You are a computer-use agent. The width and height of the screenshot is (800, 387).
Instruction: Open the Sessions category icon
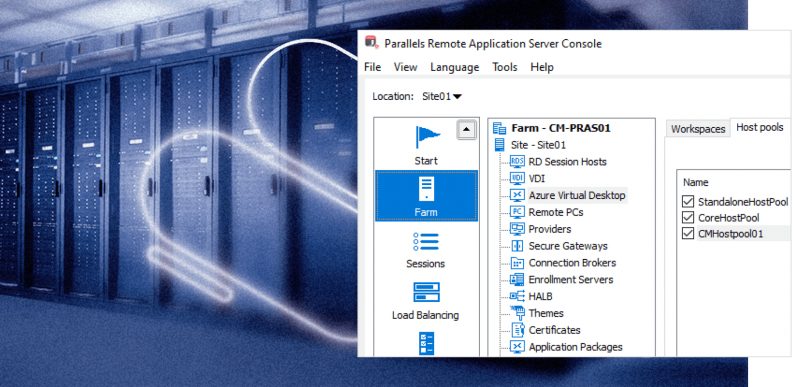(x=426, y=242)
